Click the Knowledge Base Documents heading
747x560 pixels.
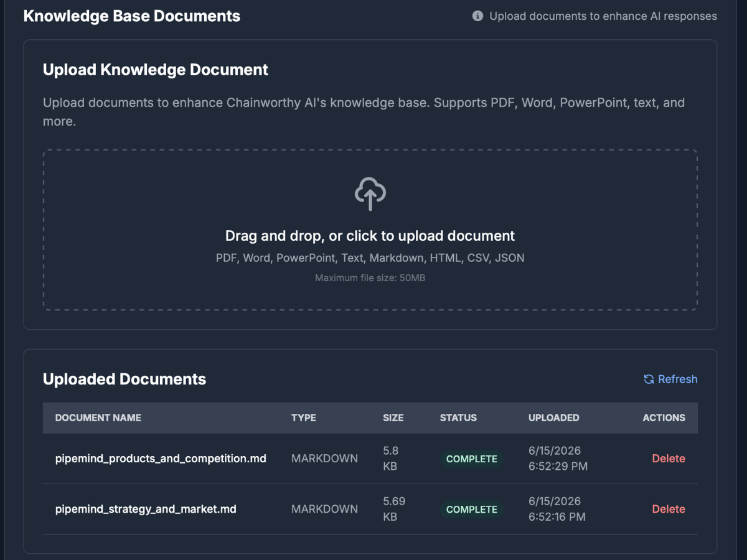coord(132,16)
